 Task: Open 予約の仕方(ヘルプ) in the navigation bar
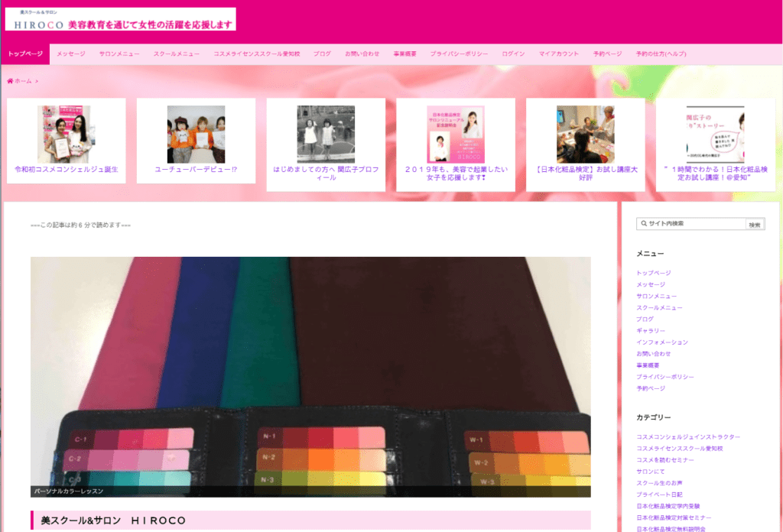click(x=661, y=54)
